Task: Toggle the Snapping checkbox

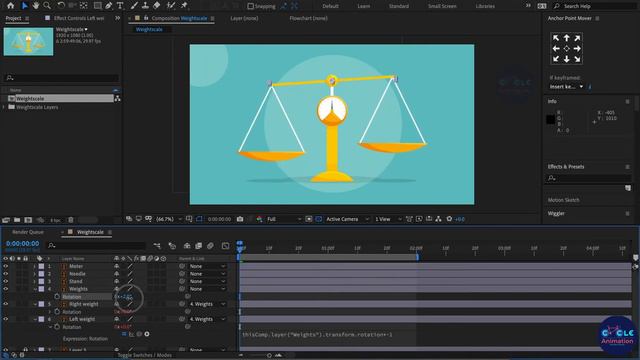Action: (x=251, y=6)
